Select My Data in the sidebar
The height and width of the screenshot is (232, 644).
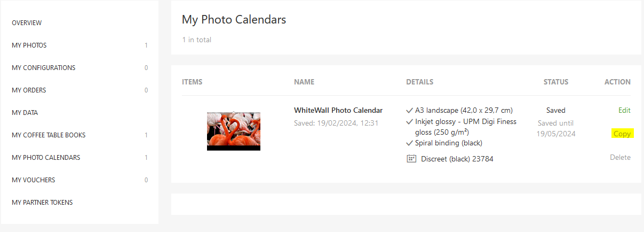[25, 113]
